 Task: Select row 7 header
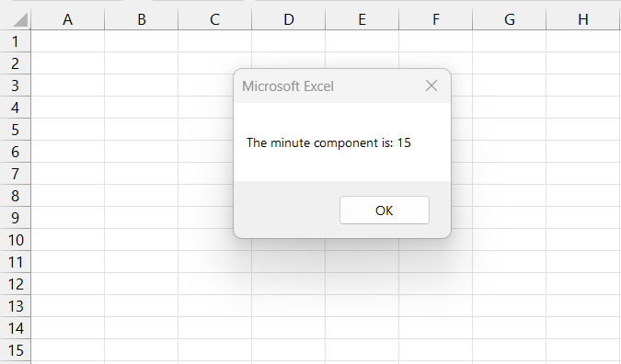click(x=15, y=174)
